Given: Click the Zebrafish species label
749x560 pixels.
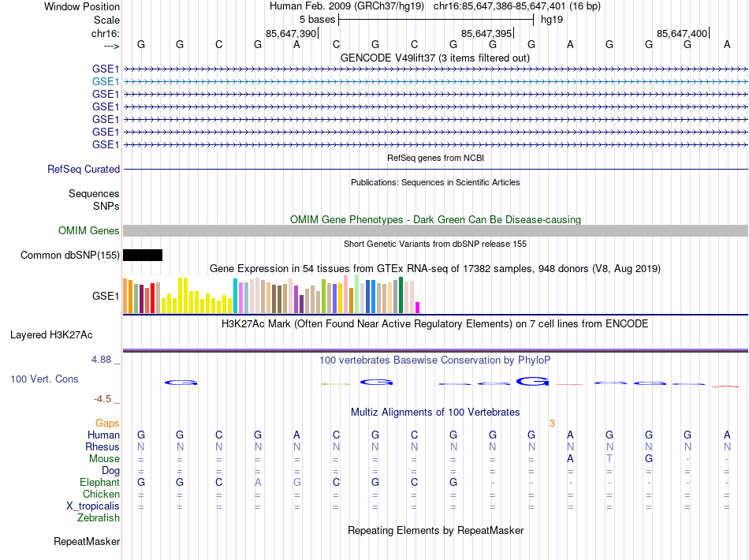Looking at the screenshot, I should point(99,517).
